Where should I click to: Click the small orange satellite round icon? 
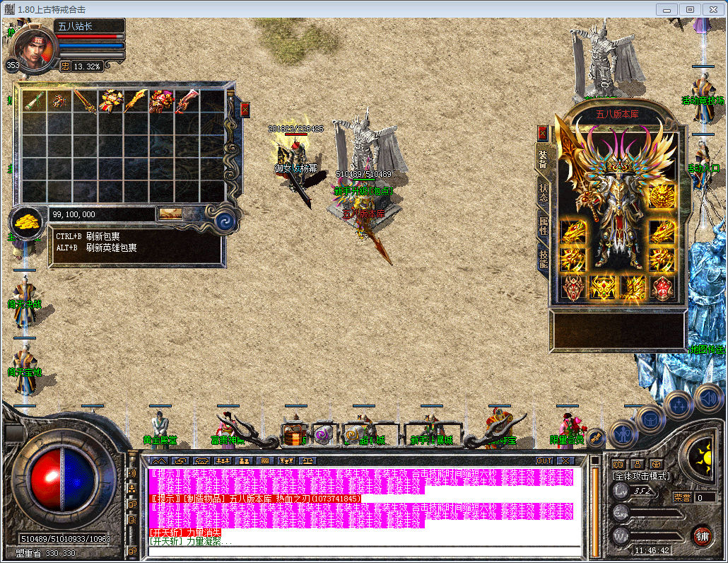[595, 438]
